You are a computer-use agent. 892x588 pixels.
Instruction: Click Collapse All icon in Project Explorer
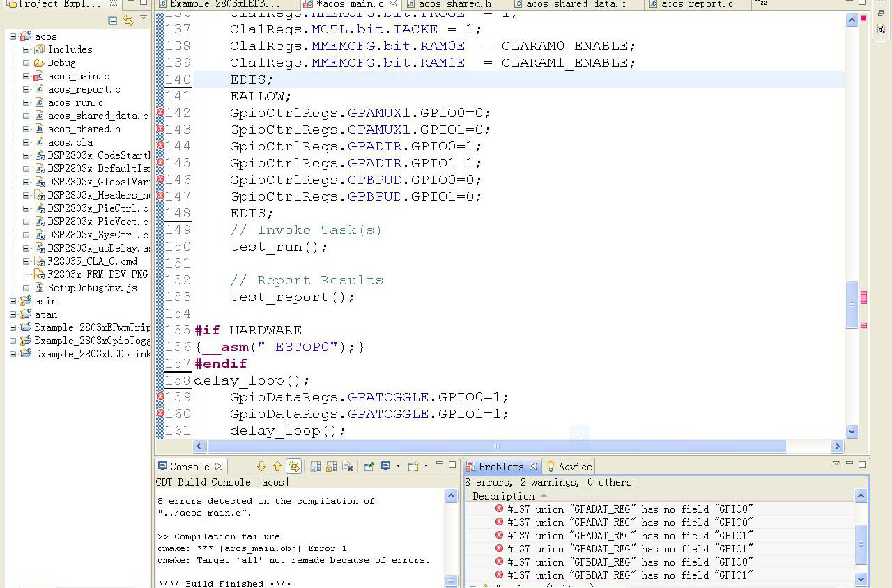(x=113, y=20)
